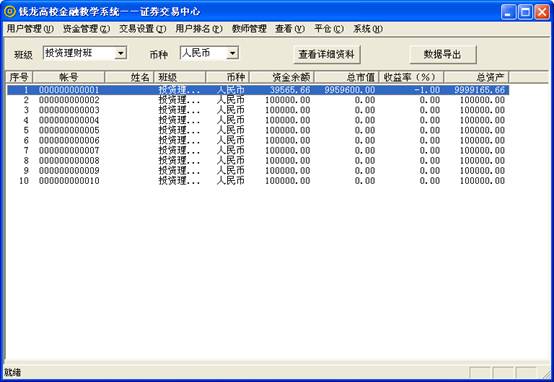This screenshot has width=554, height=382.
Task: Expand the 币种 dropdown arrow
Action: 232,53
